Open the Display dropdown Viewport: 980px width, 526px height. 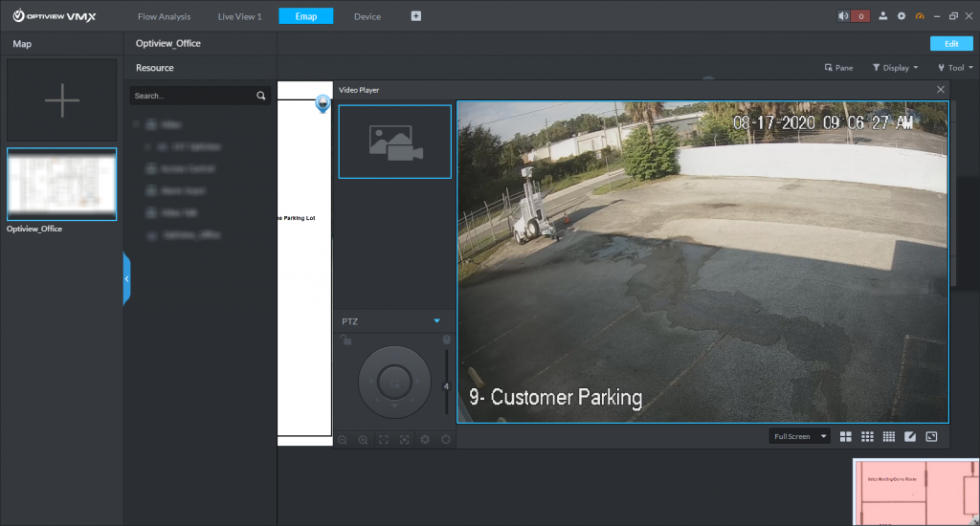tap(895, 68)
